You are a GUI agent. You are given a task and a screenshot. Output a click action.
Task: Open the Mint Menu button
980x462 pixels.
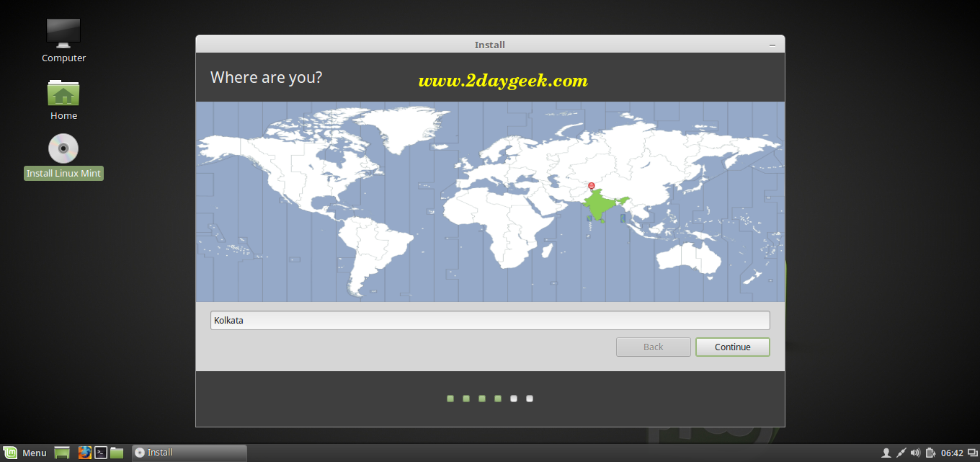click(x=26, y=453)
